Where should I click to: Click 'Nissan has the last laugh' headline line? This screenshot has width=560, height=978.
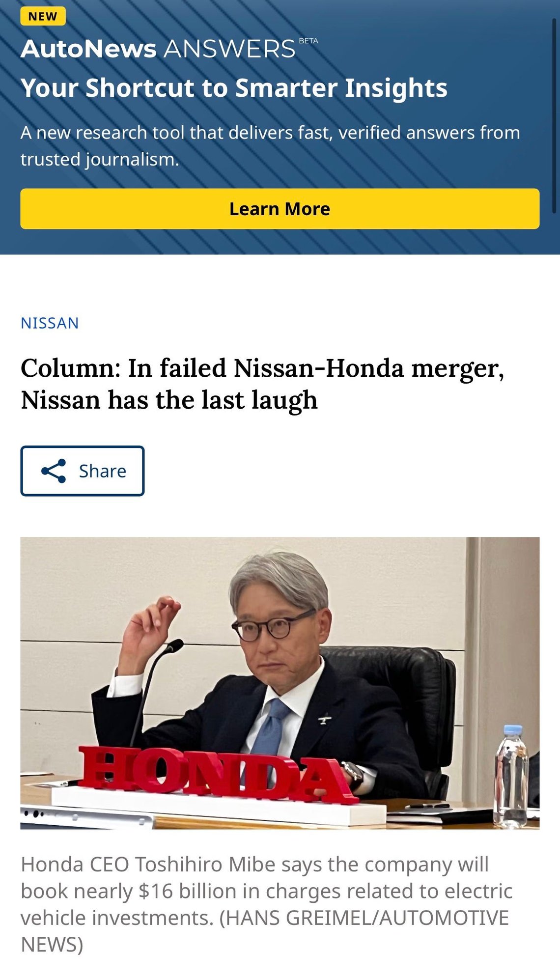click(169, 400)
